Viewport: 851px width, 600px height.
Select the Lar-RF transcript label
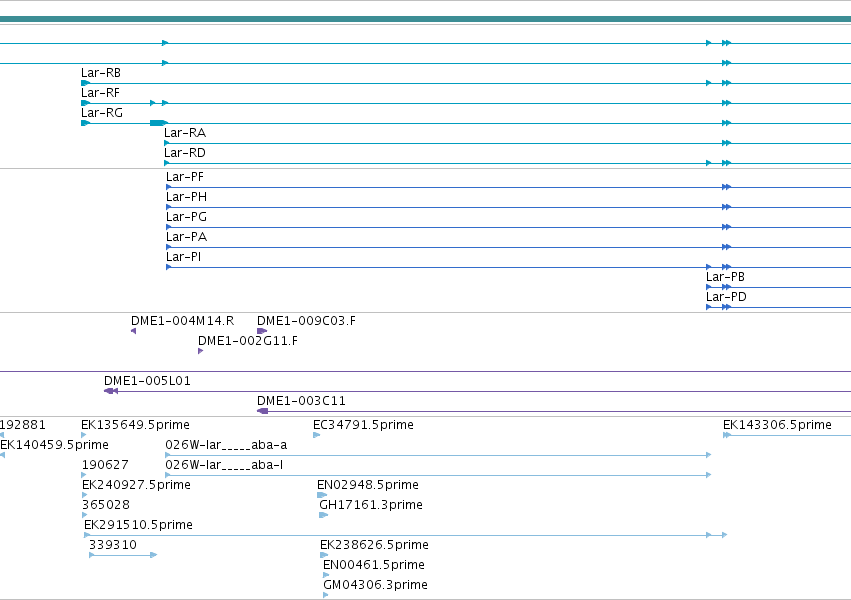click(x=100, y=93)
